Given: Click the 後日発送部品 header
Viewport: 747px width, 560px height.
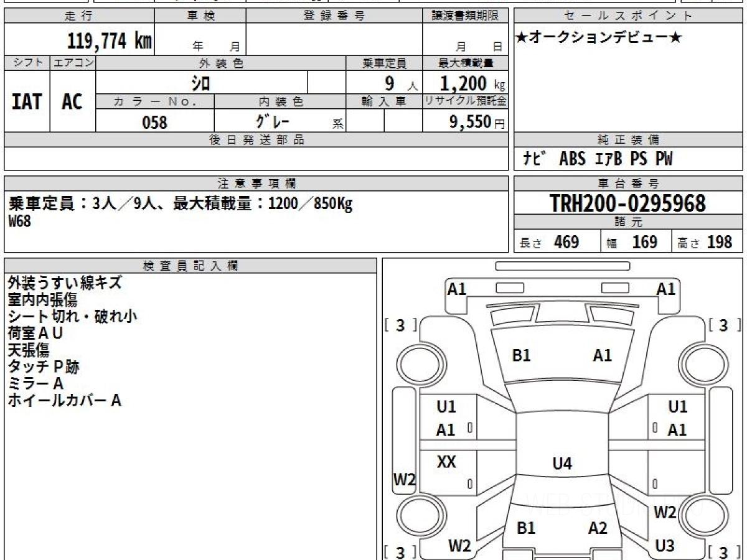Looking at the screenshot, I should coord(256,140).
